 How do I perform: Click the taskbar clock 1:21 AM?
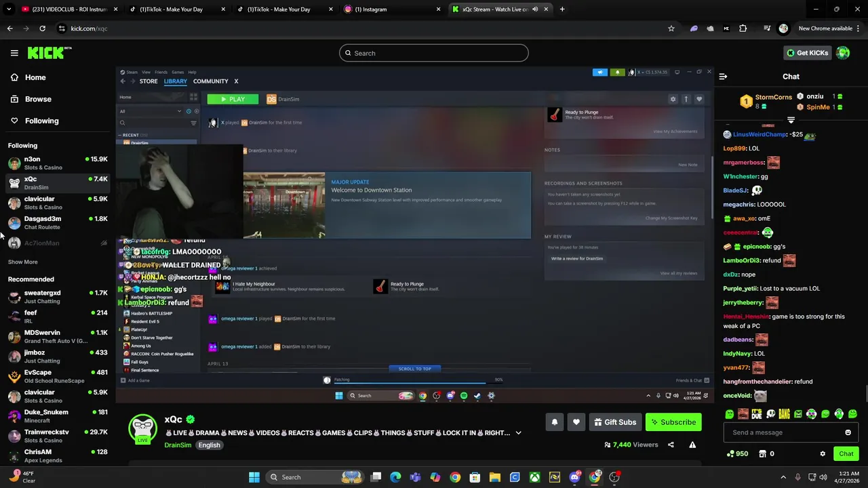(x=846, y=477)
